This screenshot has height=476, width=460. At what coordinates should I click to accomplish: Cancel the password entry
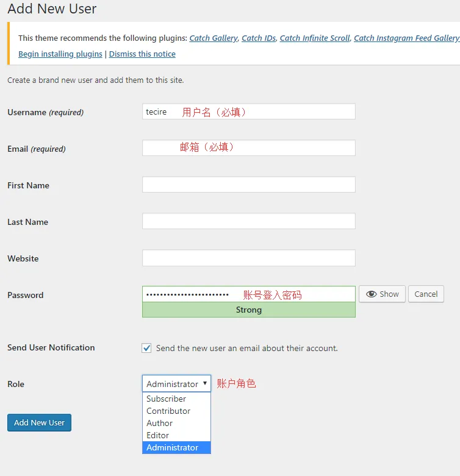click(426, 294)
